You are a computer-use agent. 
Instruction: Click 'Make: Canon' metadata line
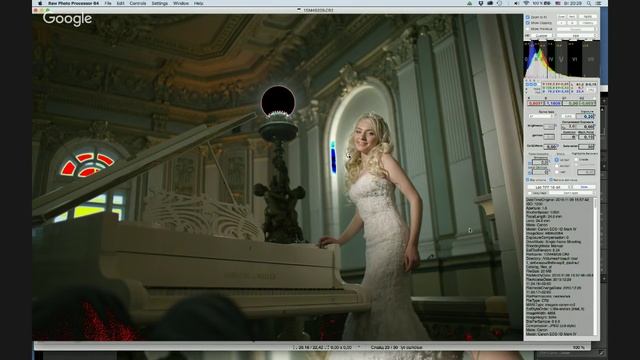pyautogui.click(x=536, y=225)
